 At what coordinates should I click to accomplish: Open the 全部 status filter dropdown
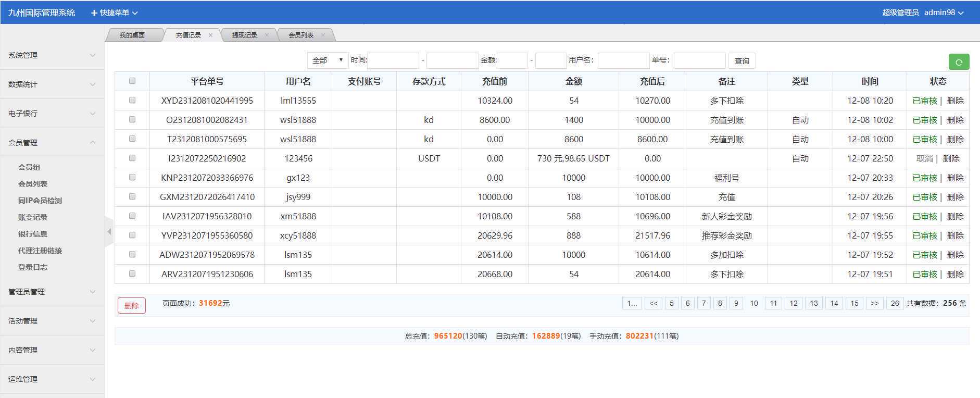tap(328, 60)
